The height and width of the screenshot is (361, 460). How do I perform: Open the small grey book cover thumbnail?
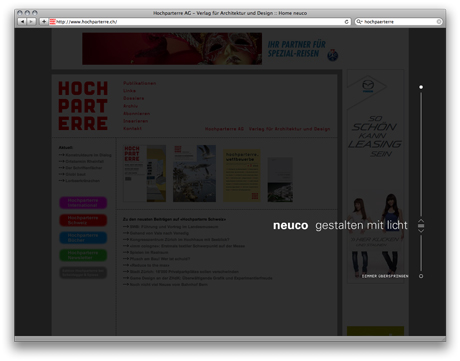[280, 180]
